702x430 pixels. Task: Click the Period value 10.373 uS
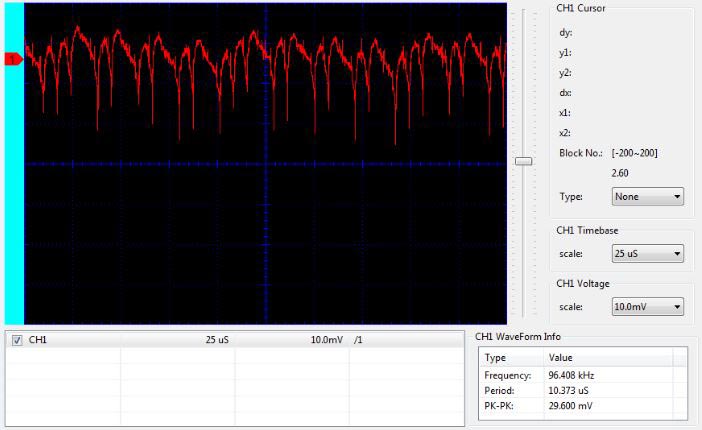point(568,391)
